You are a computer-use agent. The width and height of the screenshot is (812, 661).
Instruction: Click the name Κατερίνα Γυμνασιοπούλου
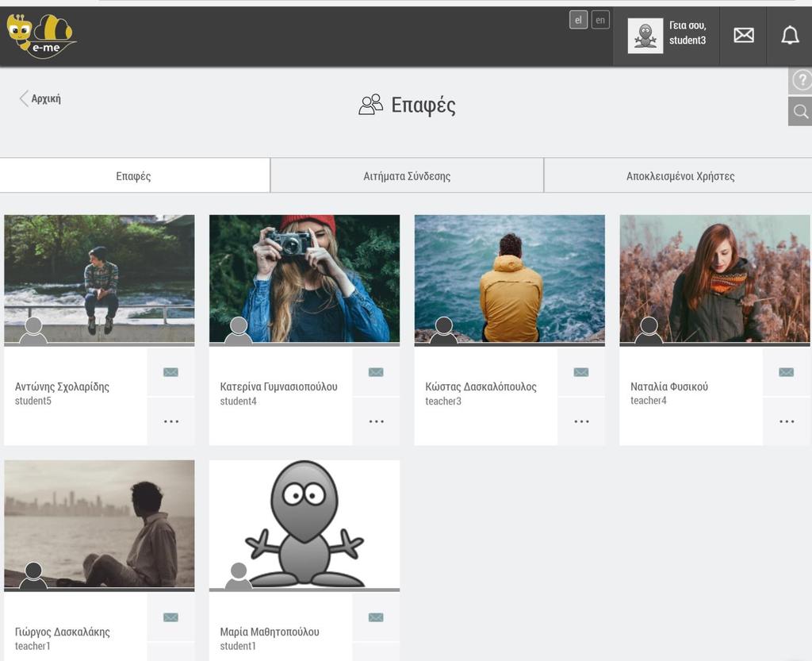(x=278, y=387)
